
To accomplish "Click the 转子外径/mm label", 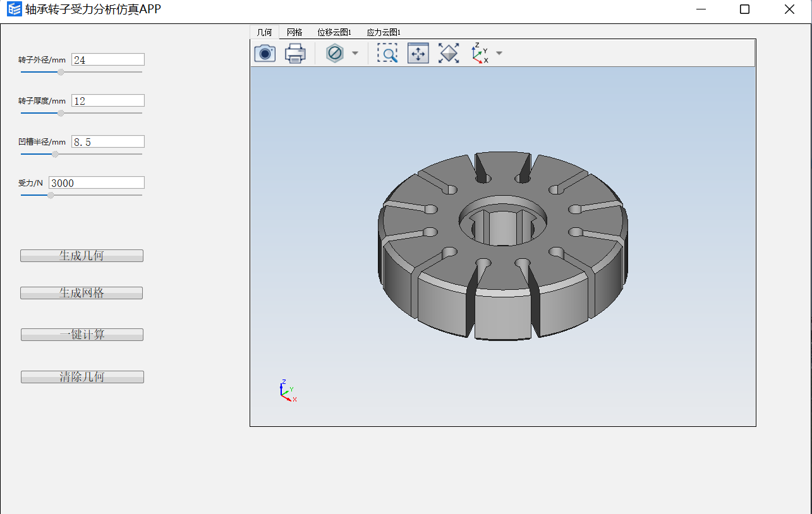I will pyautogui.click(x=42, y=60).
